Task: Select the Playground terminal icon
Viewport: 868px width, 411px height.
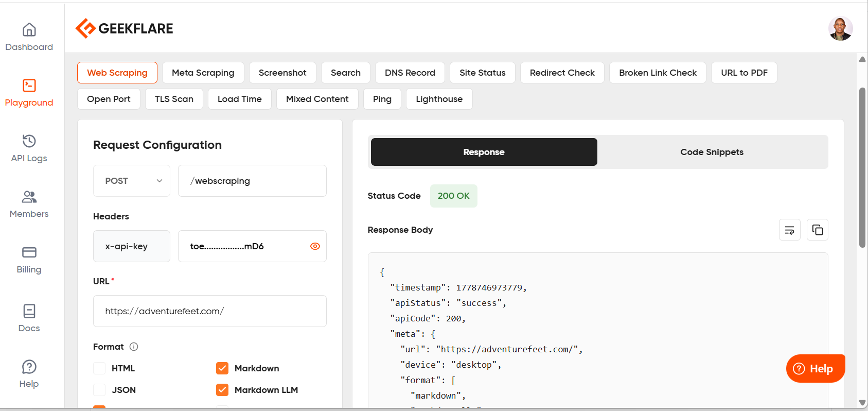Action: [x=29, y=85]
